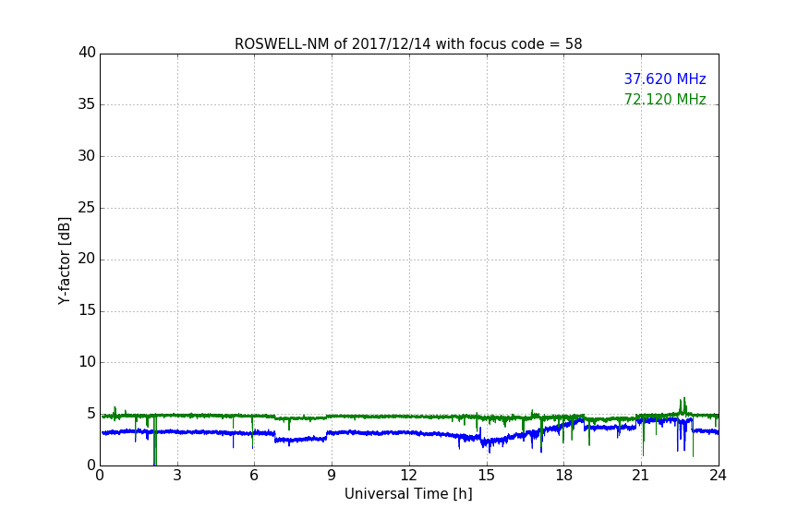Image resolution: width=798 pixels, height=532 pixels.
Task: Click the y-axis tick value 25
Action: pyautogui.click(x=87, y=207)
